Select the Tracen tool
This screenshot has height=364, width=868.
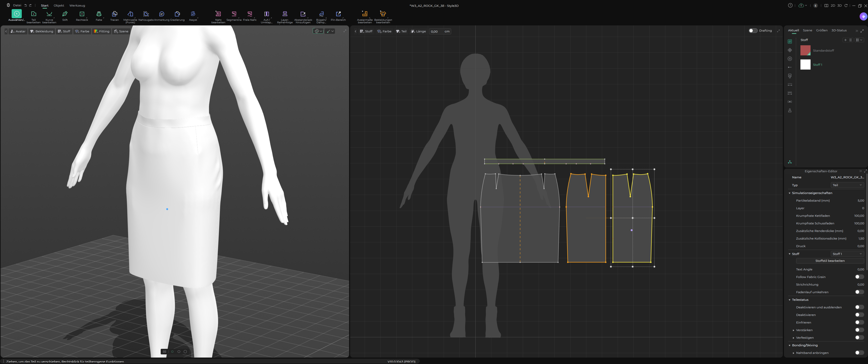(x=115, y=15)
